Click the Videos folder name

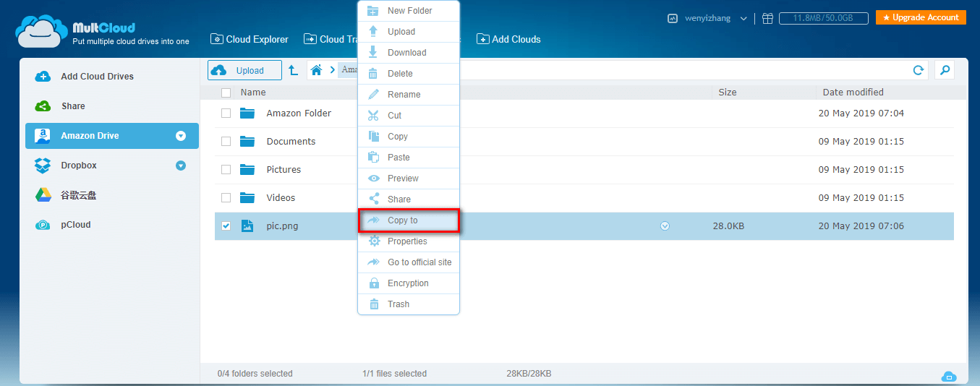(281, 198)
